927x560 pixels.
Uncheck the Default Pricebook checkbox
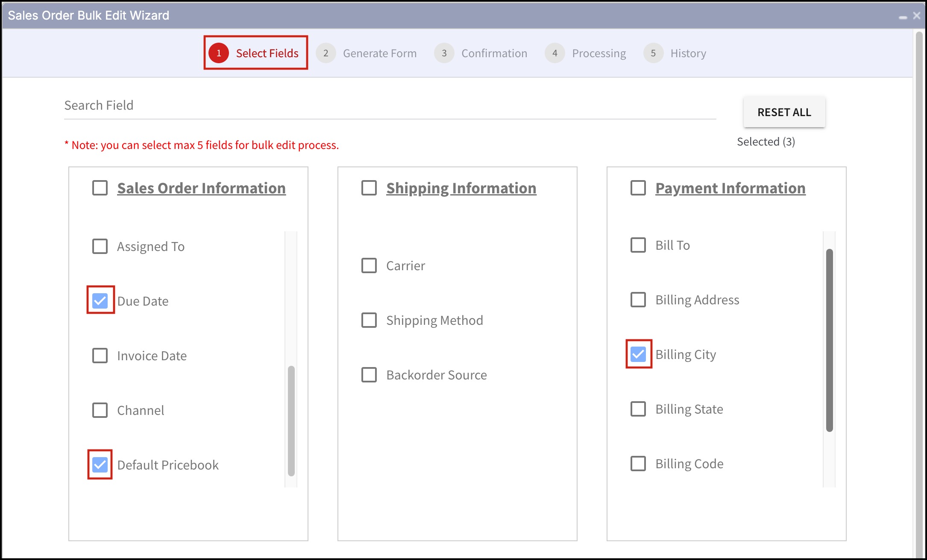point(100,464)
